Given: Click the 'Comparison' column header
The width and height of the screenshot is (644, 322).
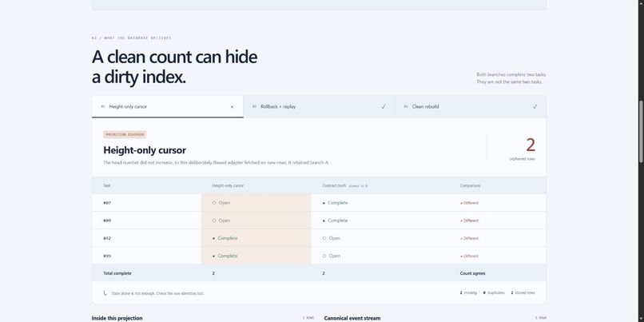Looking at the screenshot, I should 471,185.
